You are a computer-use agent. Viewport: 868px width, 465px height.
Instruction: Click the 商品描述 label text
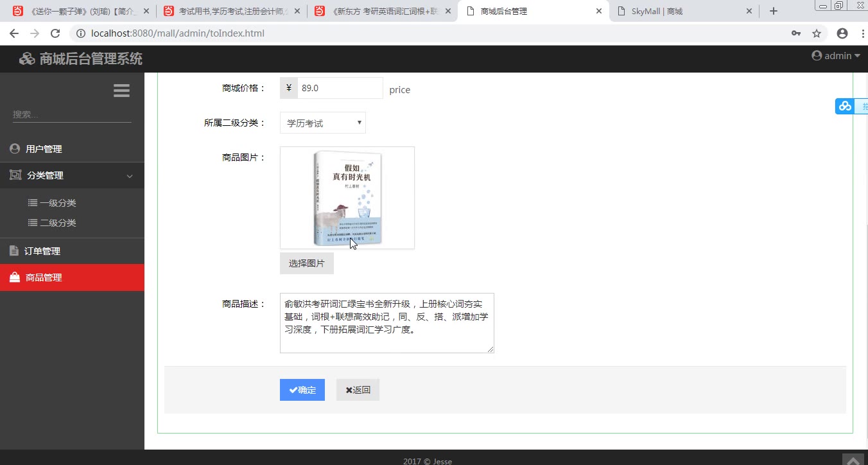(x=243, y=304)
